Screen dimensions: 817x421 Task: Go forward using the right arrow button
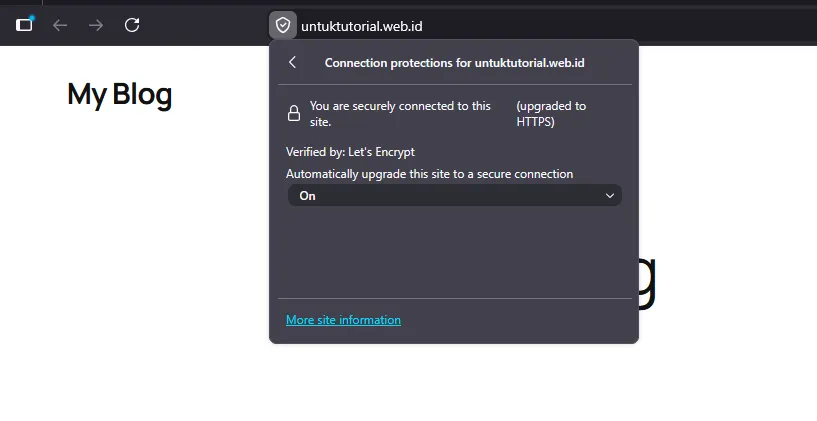96,25
